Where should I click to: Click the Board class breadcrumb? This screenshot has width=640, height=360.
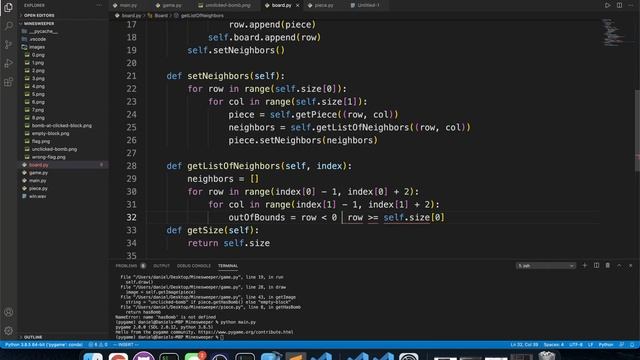pos(161,16)
